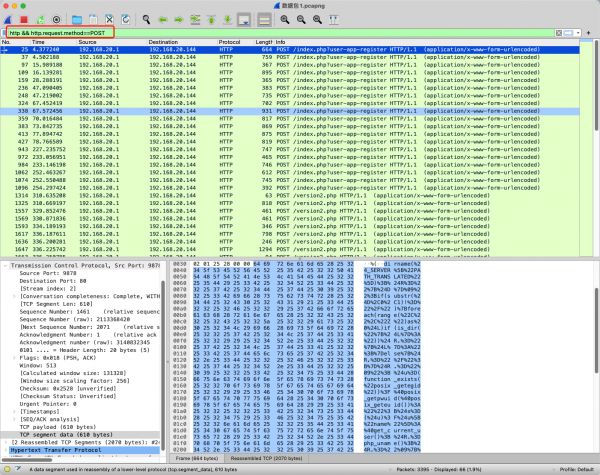The height and width of the screenshot is (475, 600).
Task: Select Checksum: 0x2528 [unverified] field
Action: coord(68,388)
